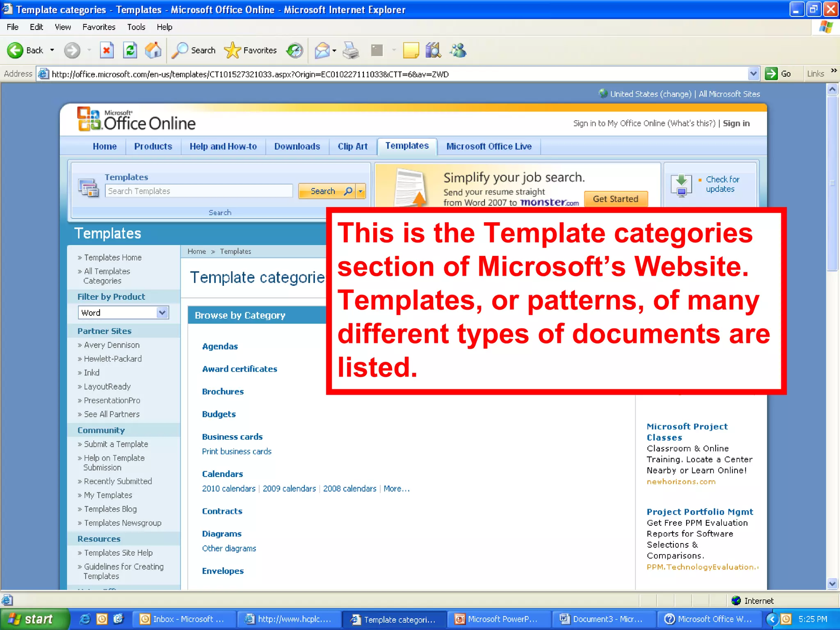The image size is (840, 630).
Task: Click the Refresh page icon
Action: [130, 50]
